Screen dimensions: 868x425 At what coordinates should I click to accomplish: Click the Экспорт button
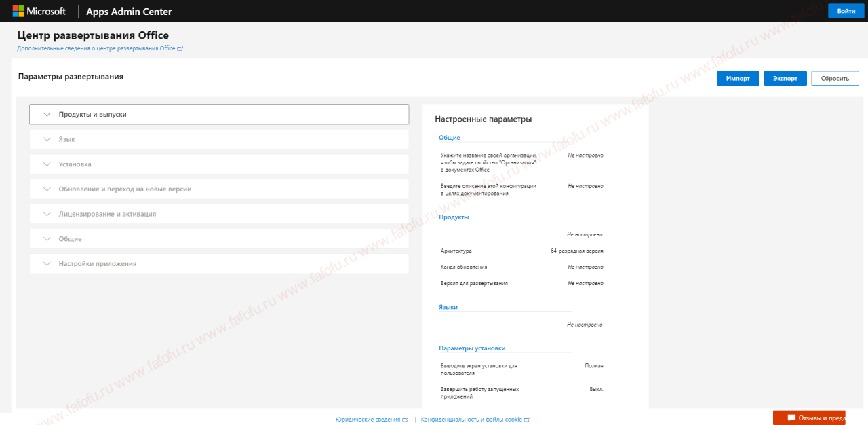pyautogui.click(x=785, y=78)
